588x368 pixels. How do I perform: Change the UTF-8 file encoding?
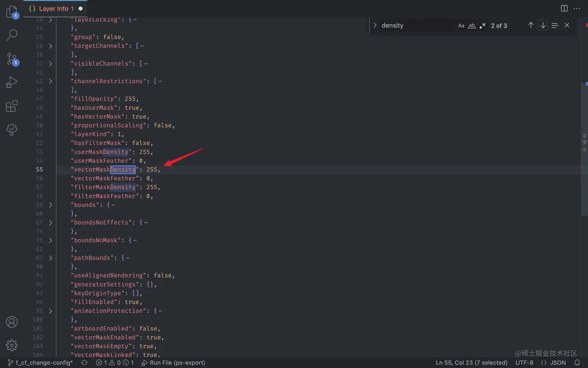524,363
